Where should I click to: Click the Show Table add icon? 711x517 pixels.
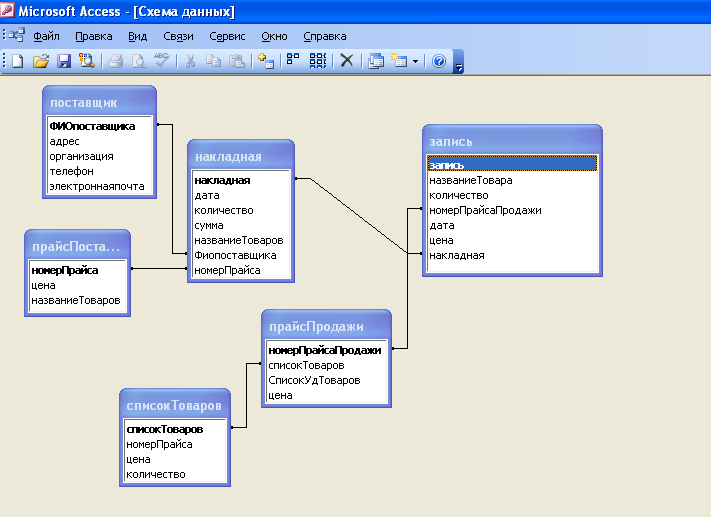coord(266,61)
